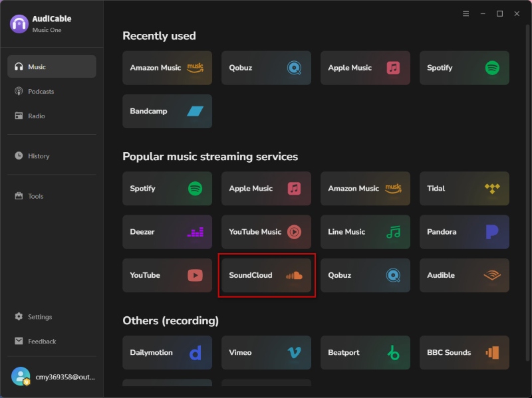The image size is (532, 398).
Task: Switch to Podcasts section
Action: click(52, 91)
